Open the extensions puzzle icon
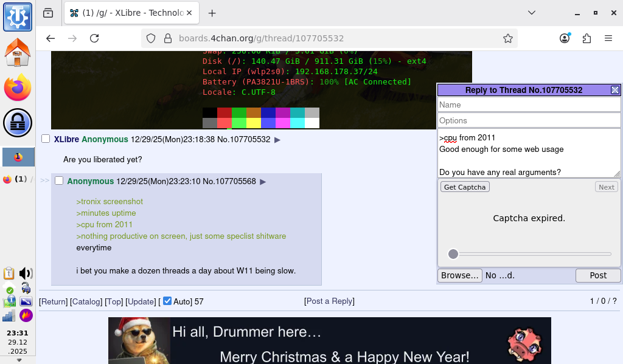The width and height of the screenshot is (623, 364). [586, 38]
